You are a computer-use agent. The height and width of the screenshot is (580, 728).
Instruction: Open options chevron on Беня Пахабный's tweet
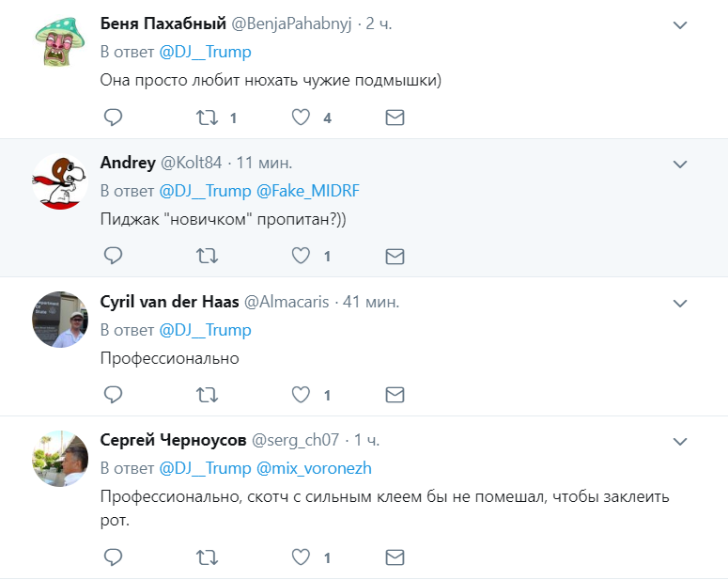coord(681,25)
